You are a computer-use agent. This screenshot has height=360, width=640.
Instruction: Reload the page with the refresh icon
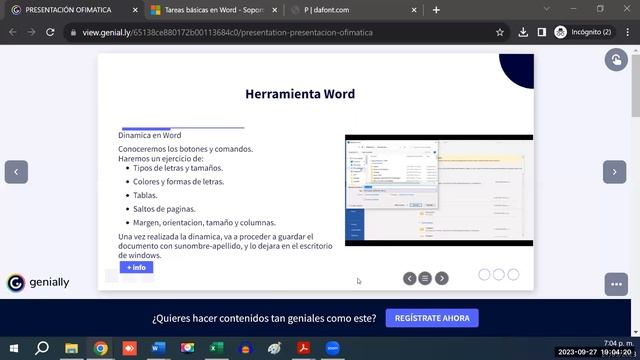pyautogui.click(x=50, y=32)
